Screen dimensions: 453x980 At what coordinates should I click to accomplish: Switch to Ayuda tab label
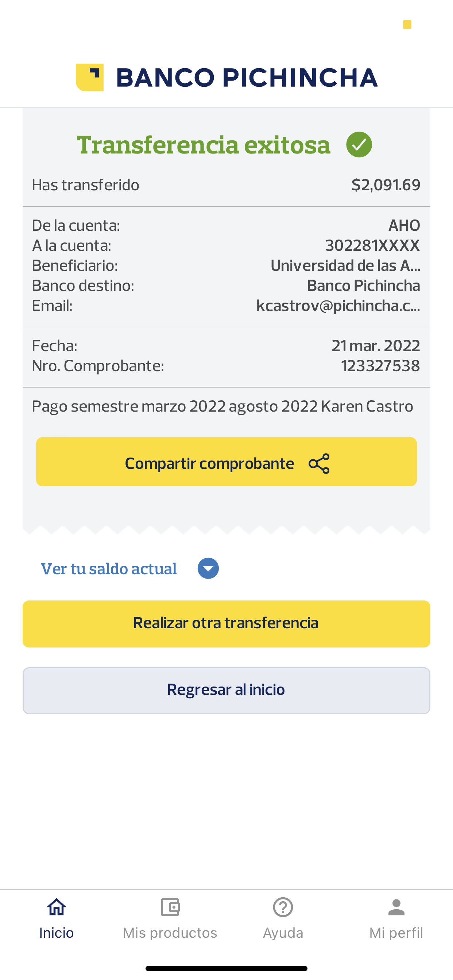click(283, 933)
